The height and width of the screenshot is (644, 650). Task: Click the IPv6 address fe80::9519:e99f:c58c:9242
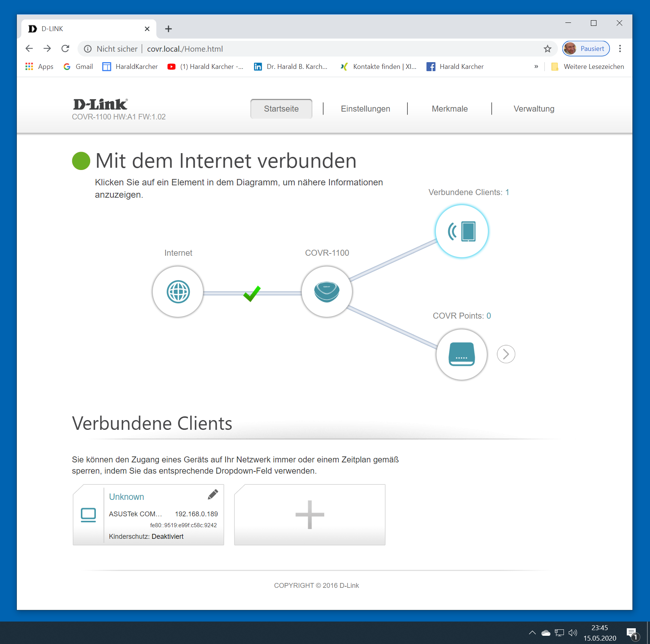coord(183,525)
